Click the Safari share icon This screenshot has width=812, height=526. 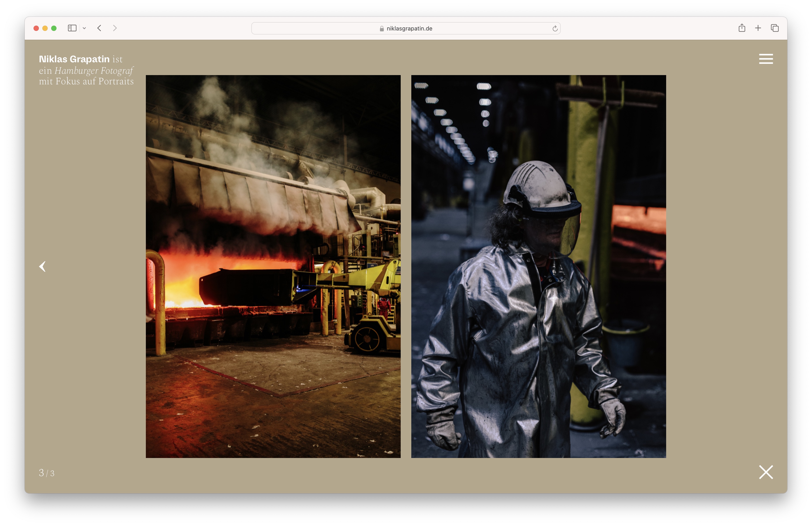[x=742, y=28]
